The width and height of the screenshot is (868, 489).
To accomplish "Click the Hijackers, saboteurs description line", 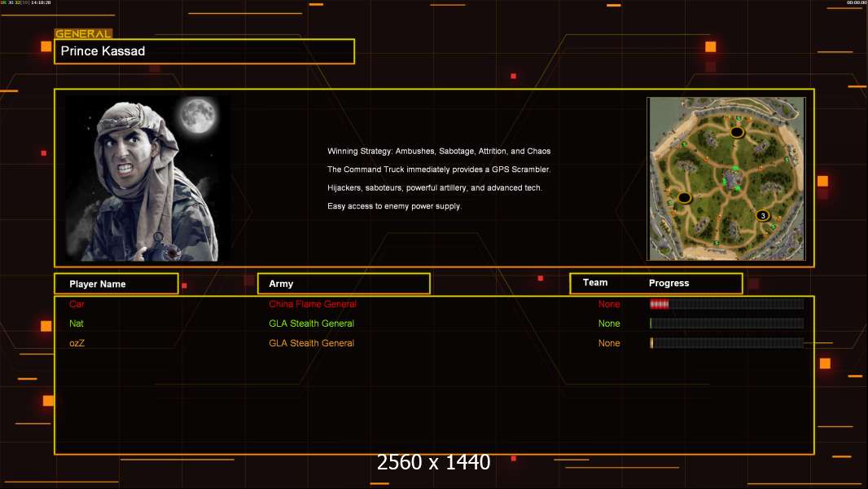I will (435, 187).
